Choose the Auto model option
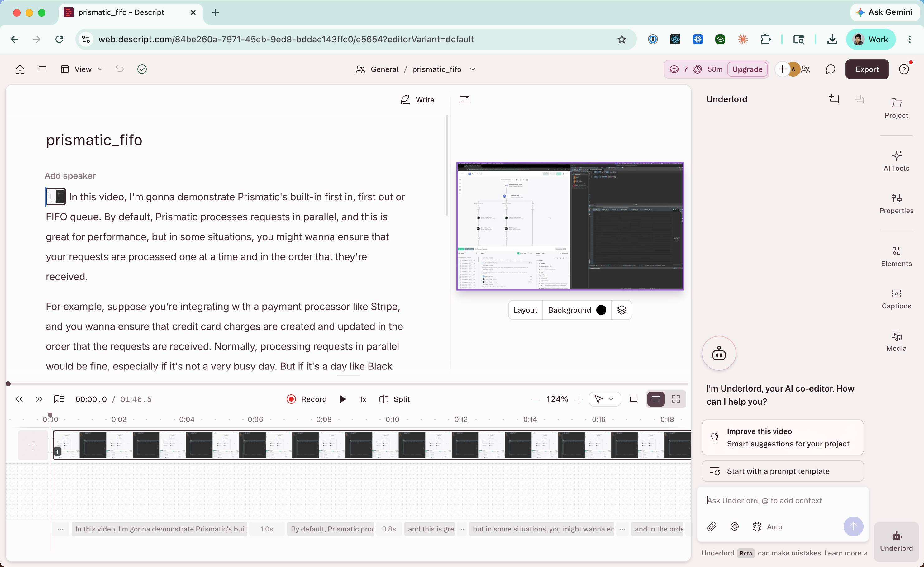The height and width of the screenshot is (567, 924). click(767, 526)
